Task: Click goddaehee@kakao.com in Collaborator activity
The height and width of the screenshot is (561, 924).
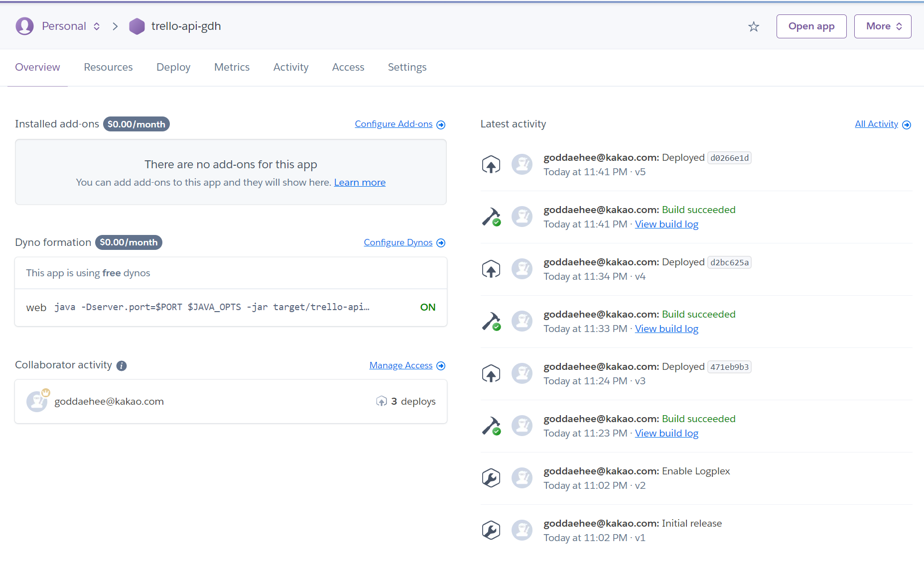Action: (109, 401)
